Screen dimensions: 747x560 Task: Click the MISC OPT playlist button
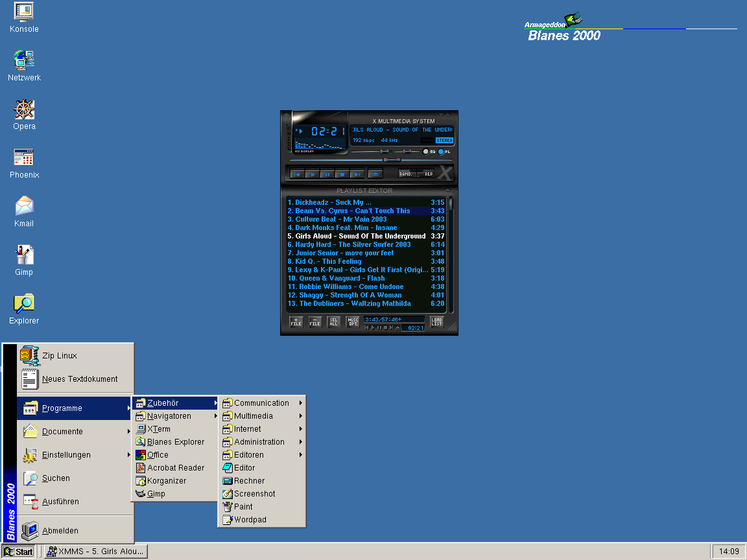pos(353,322)
